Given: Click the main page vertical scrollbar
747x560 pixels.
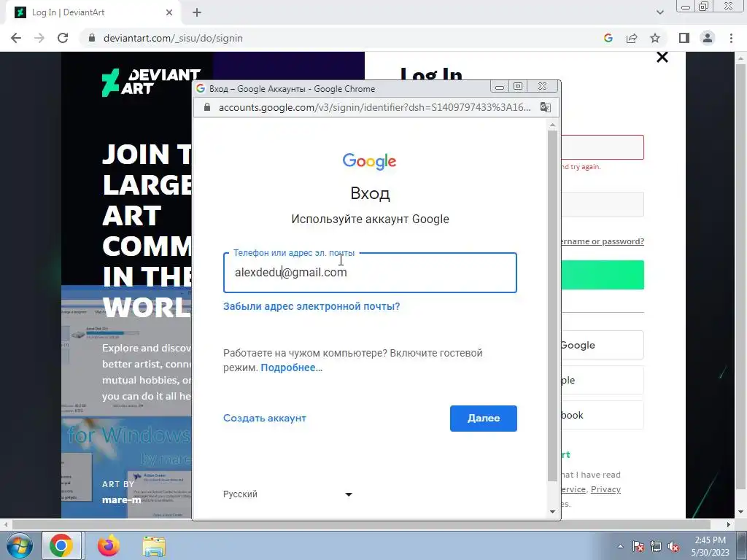Looking at the screenshot, I should coord(741,276).
